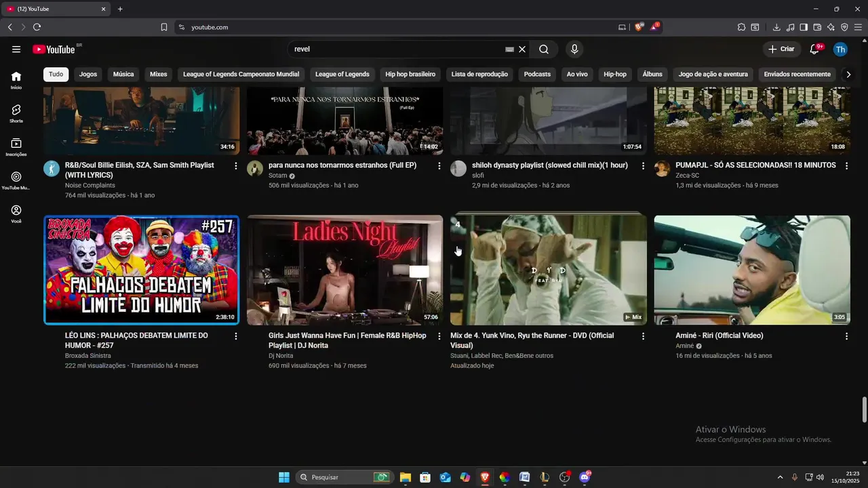
Task: Start voice search with microphone
Action: click(x=574, y=49)
